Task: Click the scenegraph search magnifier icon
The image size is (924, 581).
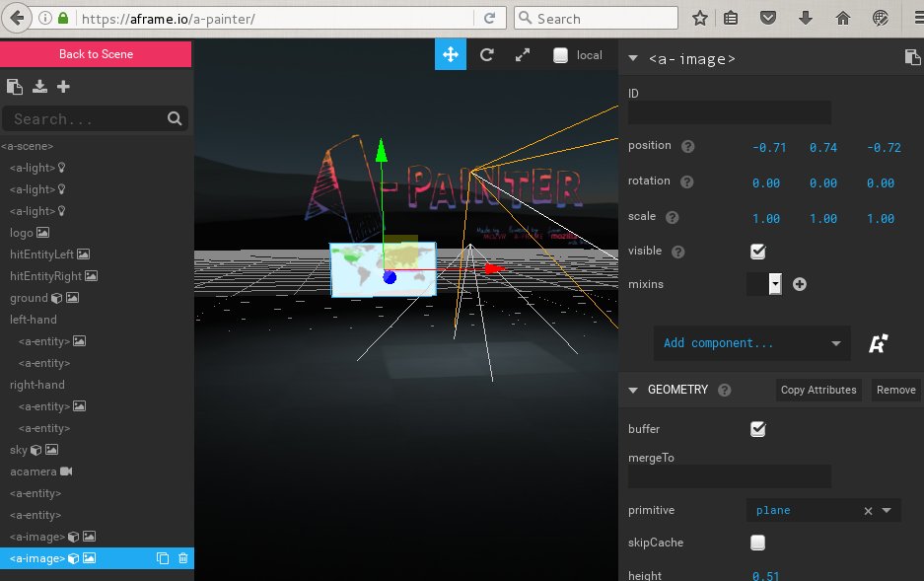Action: 175,118
